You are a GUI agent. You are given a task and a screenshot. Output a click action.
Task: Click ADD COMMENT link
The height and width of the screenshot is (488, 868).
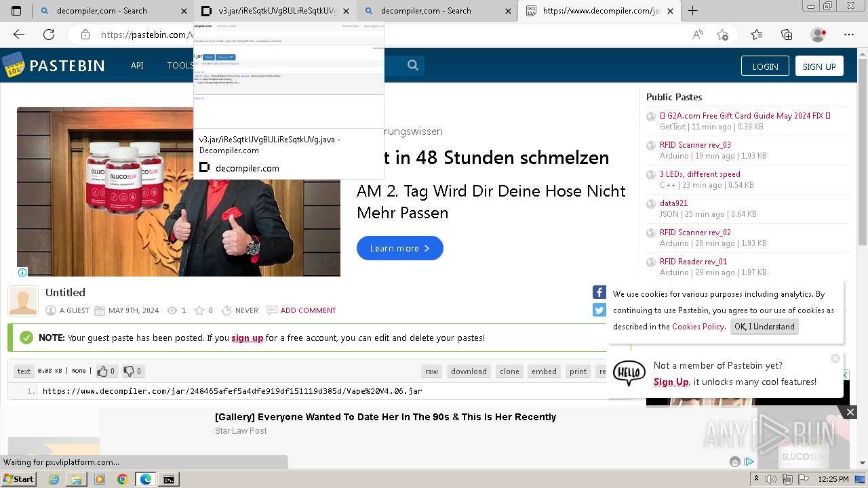[x=308, y=310]
